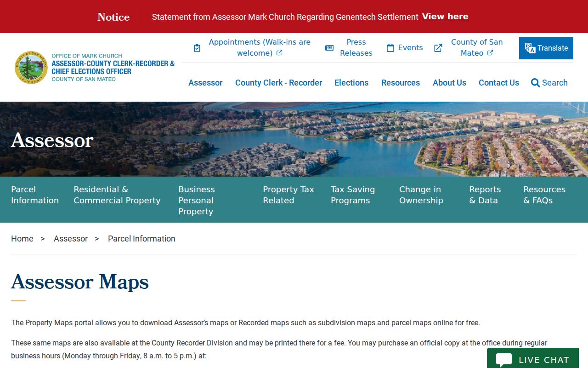Click the Assessor breadcrumb link
Image resolution: width=588 pixels, height=368 pixels.
pos(71,239)
